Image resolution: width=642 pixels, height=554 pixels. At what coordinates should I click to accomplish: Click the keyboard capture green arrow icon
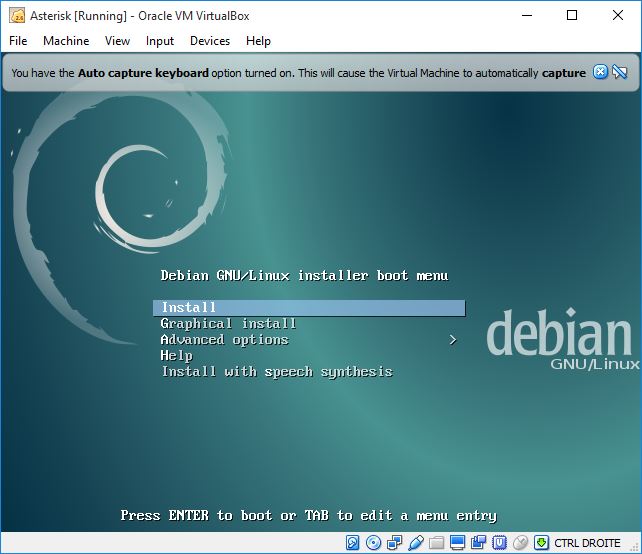pyautogui.click(x=541, y=543)
